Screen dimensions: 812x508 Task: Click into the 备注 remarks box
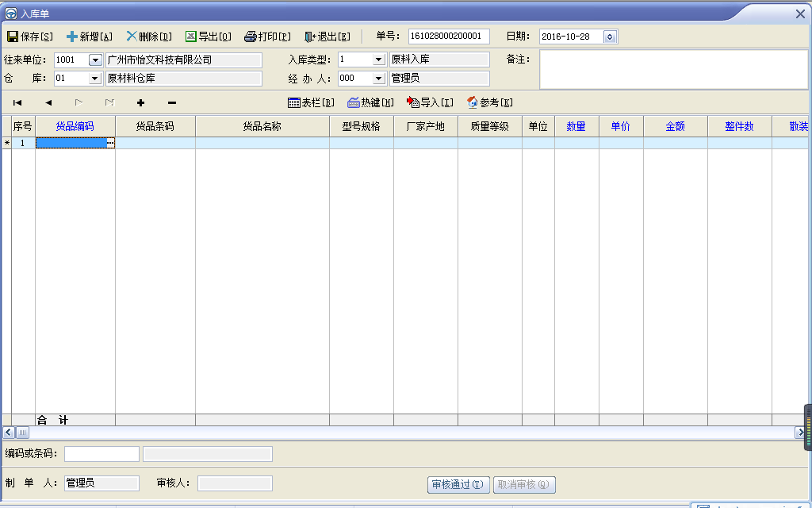[x=674, y=70]
